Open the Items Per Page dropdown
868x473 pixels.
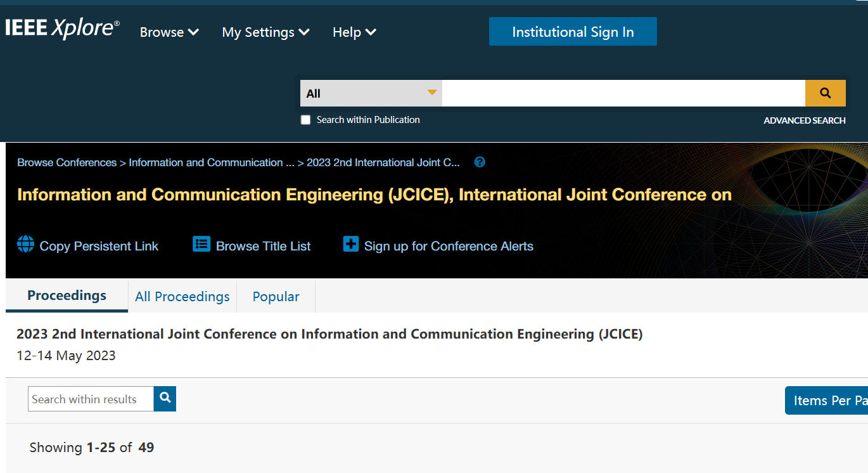pos(826,401)
